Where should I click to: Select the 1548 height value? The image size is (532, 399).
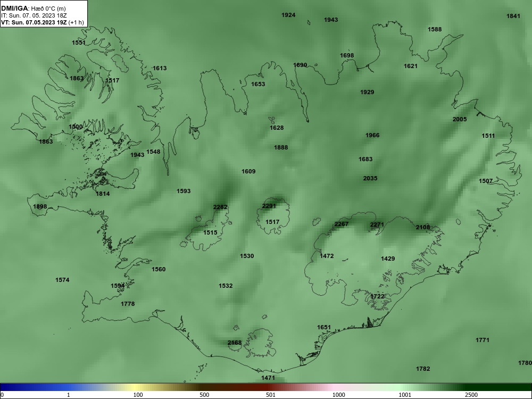153,152
